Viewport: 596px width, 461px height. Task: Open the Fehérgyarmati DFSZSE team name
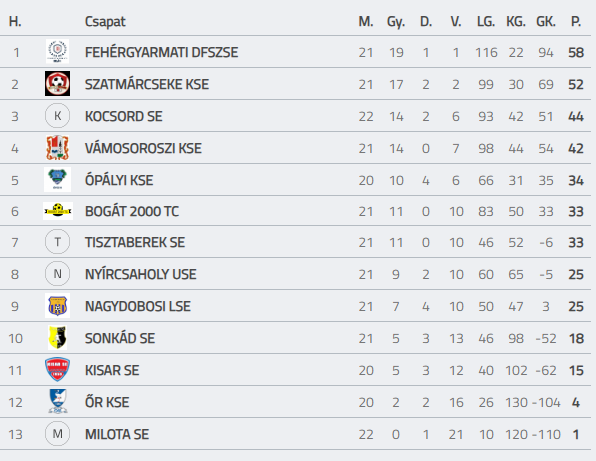click(x=162, y=52)
